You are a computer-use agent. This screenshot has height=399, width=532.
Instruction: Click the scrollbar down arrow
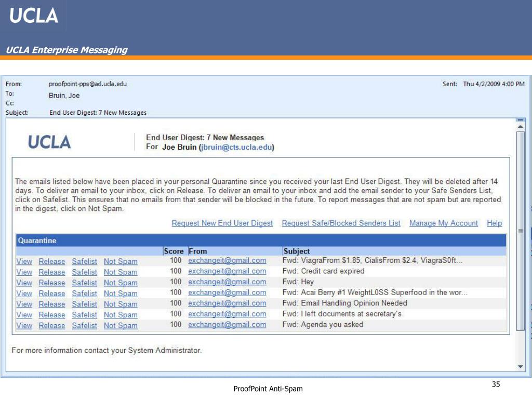click(520, 366)
